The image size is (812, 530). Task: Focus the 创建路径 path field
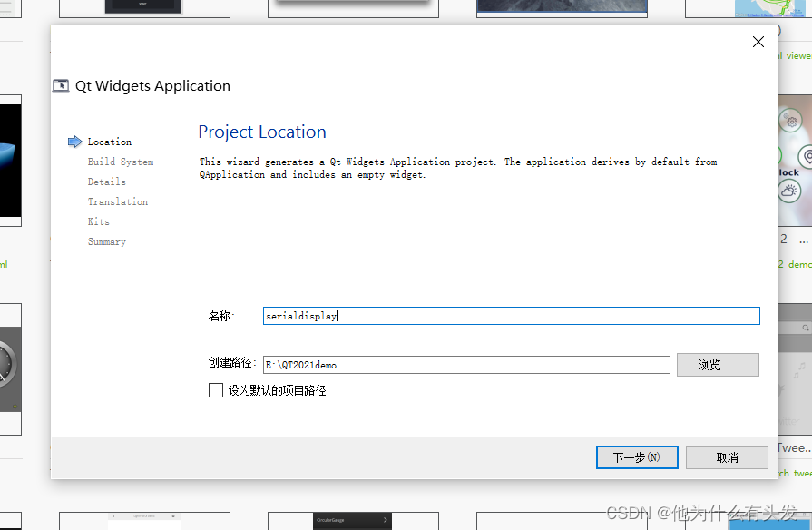[466, 365]
